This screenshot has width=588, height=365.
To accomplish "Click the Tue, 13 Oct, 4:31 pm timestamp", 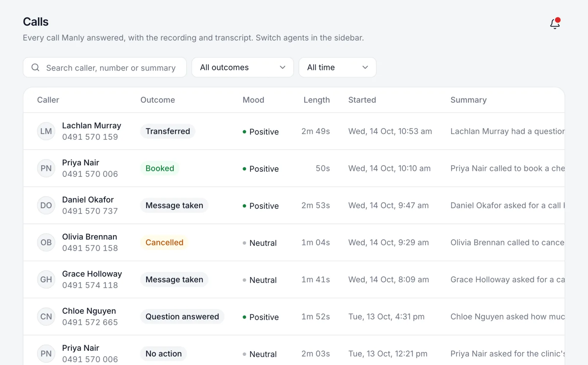I will click(x=386, y=317).
